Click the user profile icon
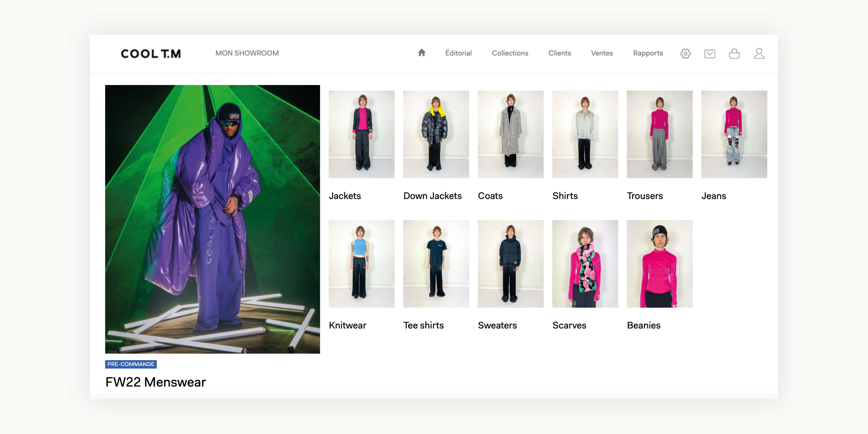Image resolution: width=868 pixels, height=434 pixels. 759,54
